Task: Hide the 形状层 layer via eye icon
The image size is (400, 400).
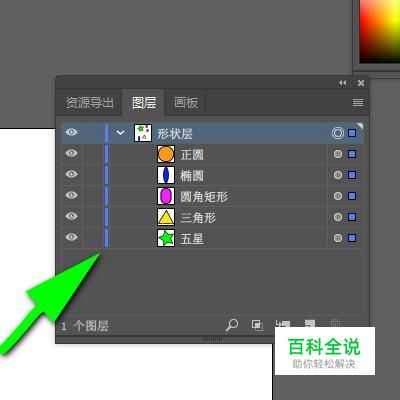Action: pos(71,132)
